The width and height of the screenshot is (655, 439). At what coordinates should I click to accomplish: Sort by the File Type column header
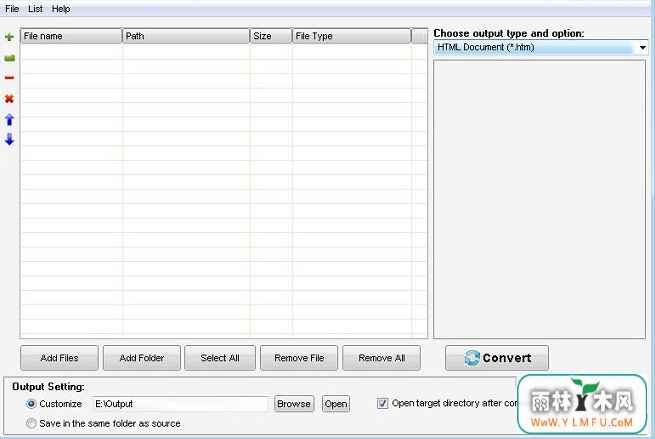(x=351, y=36)
